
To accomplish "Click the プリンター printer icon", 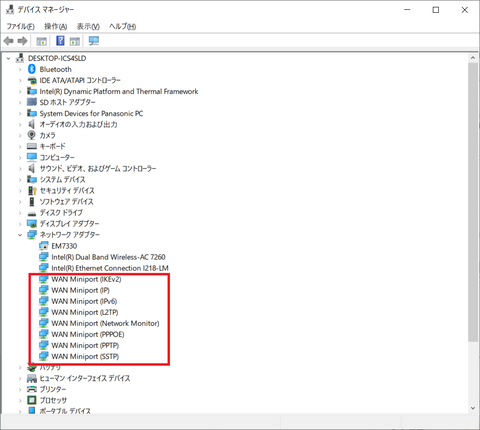I will [32, 389].
